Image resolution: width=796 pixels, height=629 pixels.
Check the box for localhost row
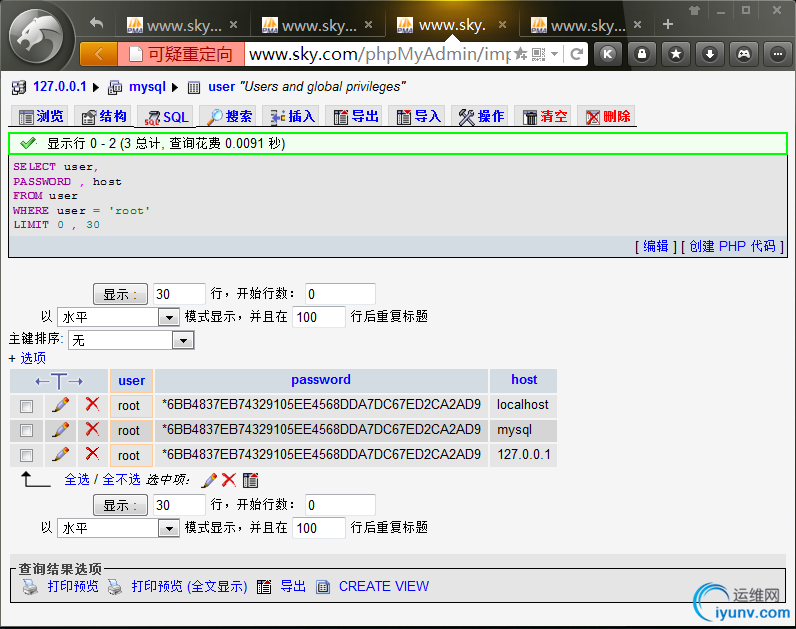click(26, 406)
